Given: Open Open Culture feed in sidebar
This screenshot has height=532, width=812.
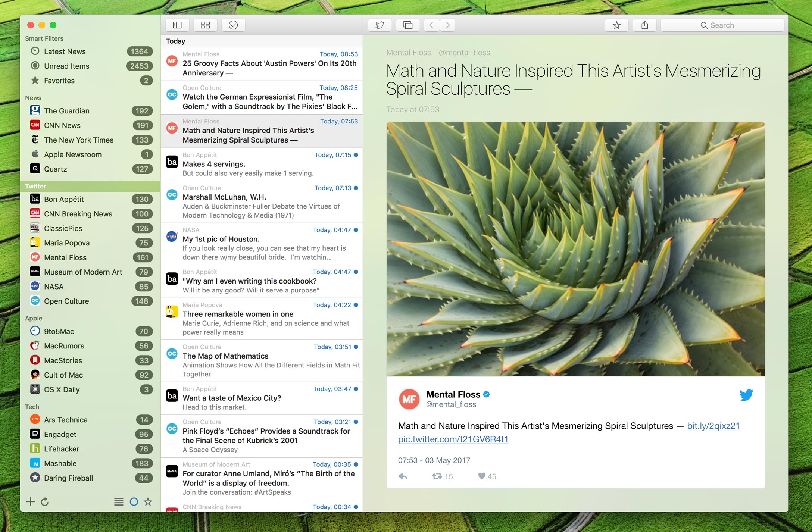Looking at the screenshot, I should tap(90, 301).
